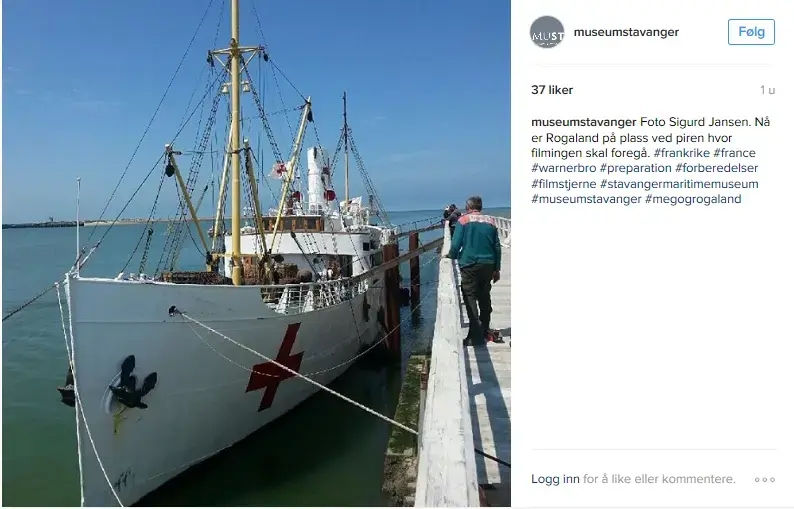Click the Følg follow button

point(751,32)
